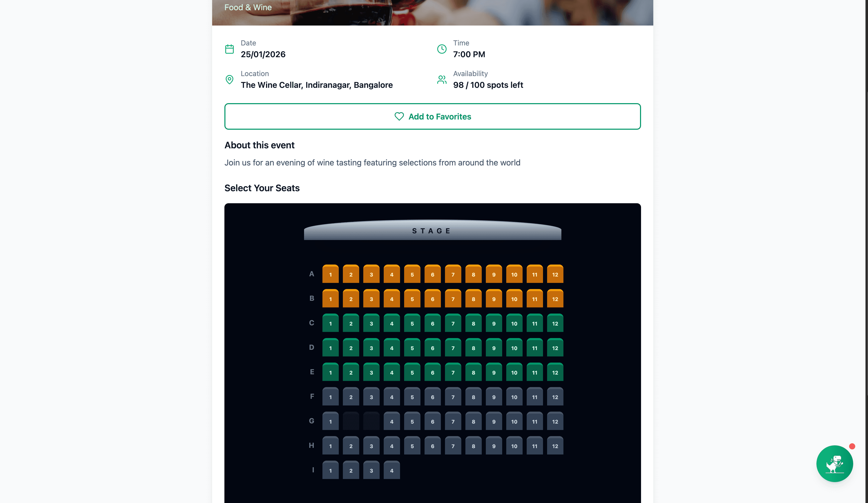
Task: Choose green seat 3 in row E
Action: (x=371, y=372)
